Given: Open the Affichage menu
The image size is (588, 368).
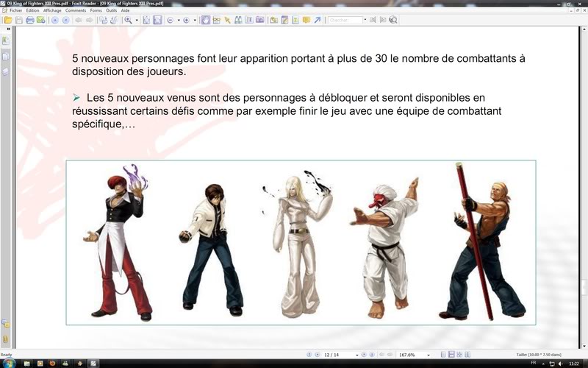Looking at the screenshot, I should (52, 11).
